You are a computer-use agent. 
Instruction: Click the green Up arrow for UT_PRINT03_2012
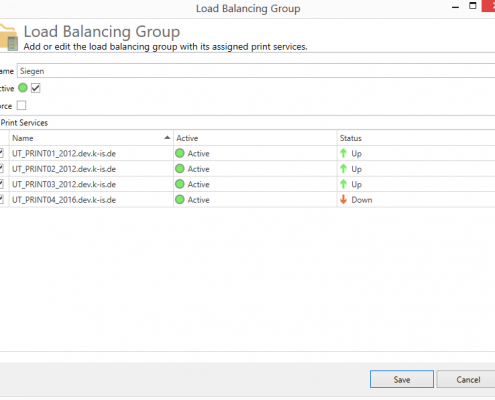343,184
